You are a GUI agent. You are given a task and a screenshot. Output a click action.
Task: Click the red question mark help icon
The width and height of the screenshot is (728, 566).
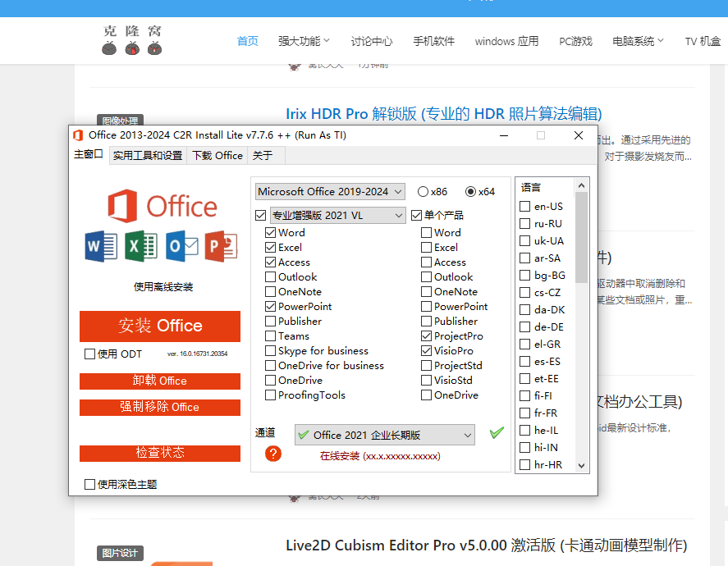(273, 454)
